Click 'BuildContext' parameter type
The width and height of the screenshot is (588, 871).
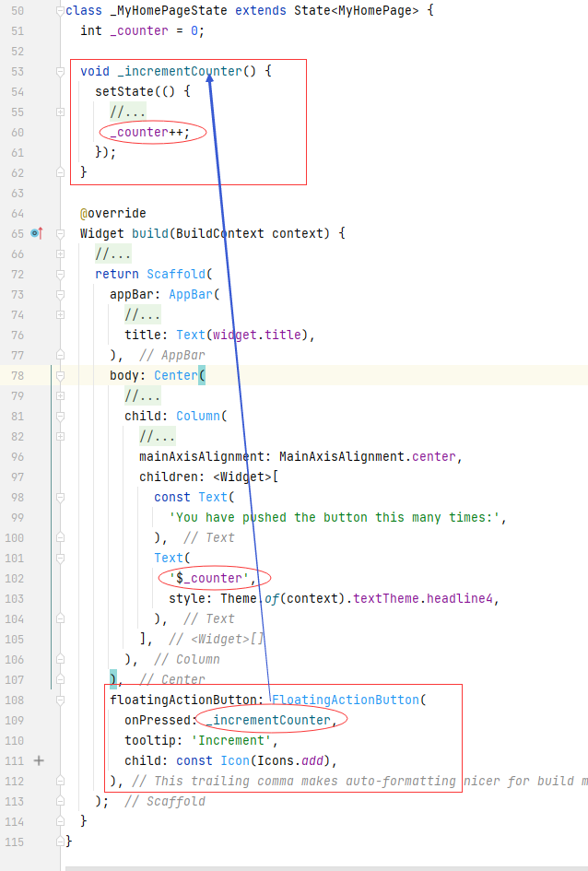220,233
